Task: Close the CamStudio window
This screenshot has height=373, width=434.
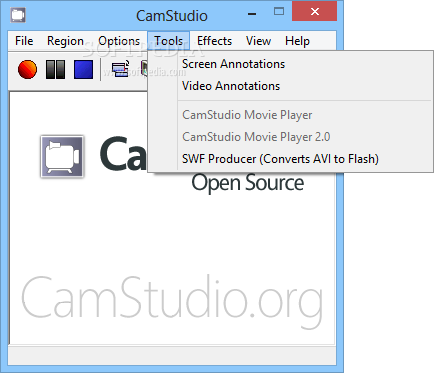Action: pos(315,11)
